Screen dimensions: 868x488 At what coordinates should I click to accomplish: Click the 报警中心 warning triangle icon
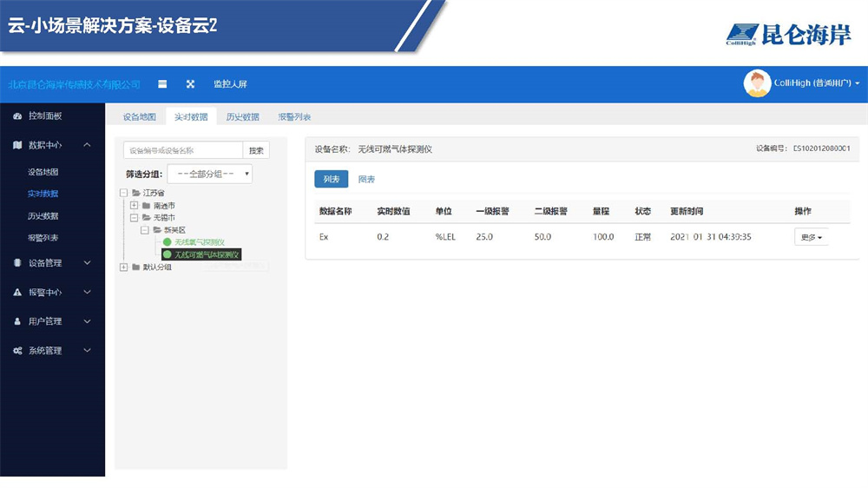(x=17, y=293)
